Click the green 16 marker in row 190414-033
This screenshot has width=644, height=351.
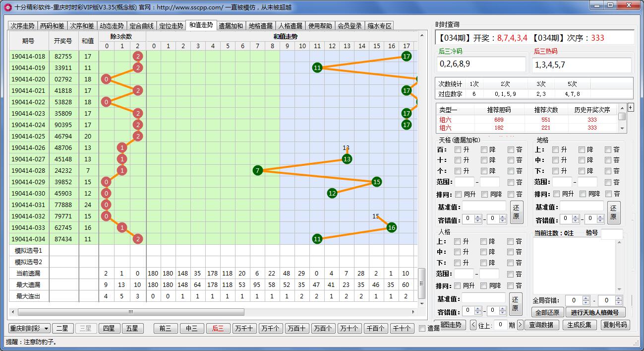tap(391, 227)
